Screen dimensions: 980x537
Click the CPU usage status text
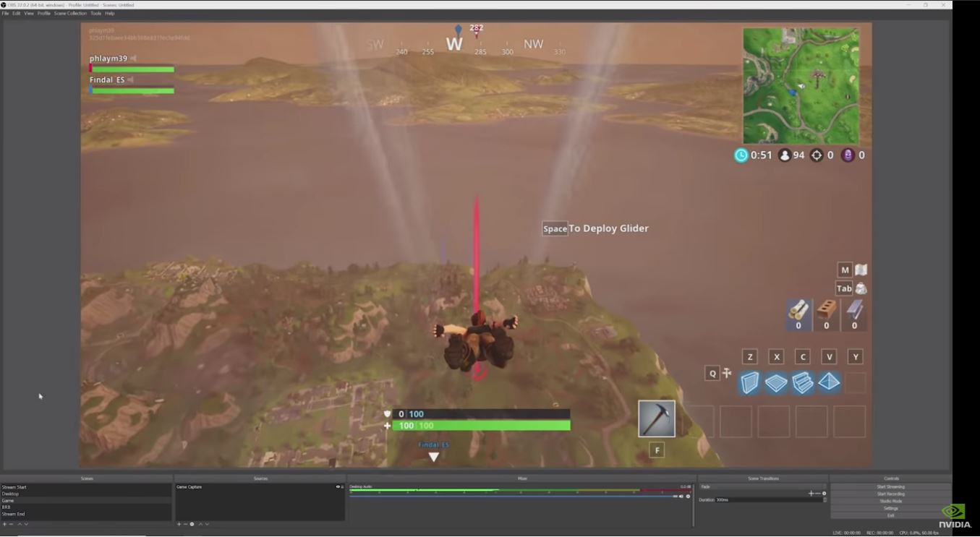pyautogui.click(x=919, y=533)
